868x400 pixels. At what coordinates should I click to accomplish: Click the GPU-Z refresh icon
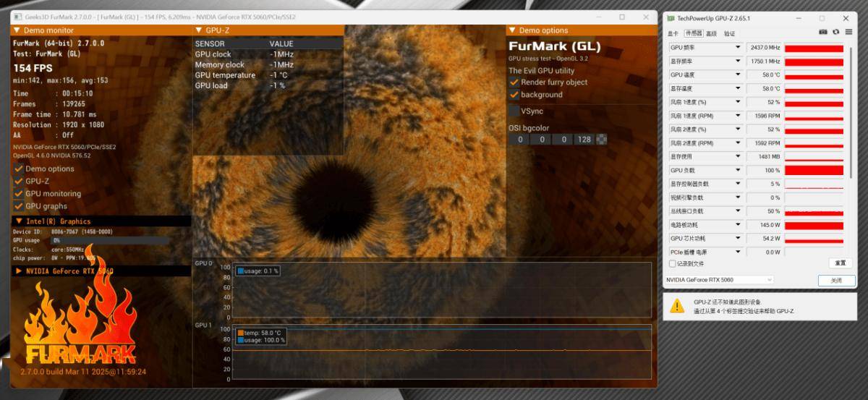pos(835,33)
